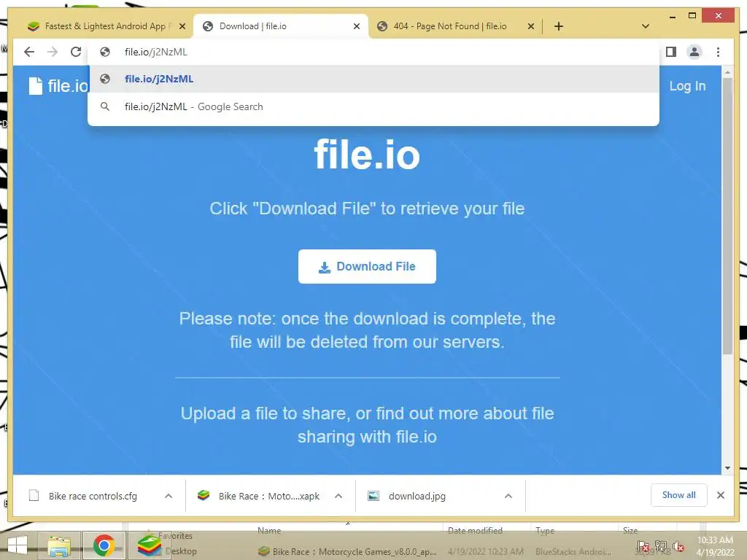Open the Chrome side panel icon
Screen dimensions: 747x560
(671, 52)
